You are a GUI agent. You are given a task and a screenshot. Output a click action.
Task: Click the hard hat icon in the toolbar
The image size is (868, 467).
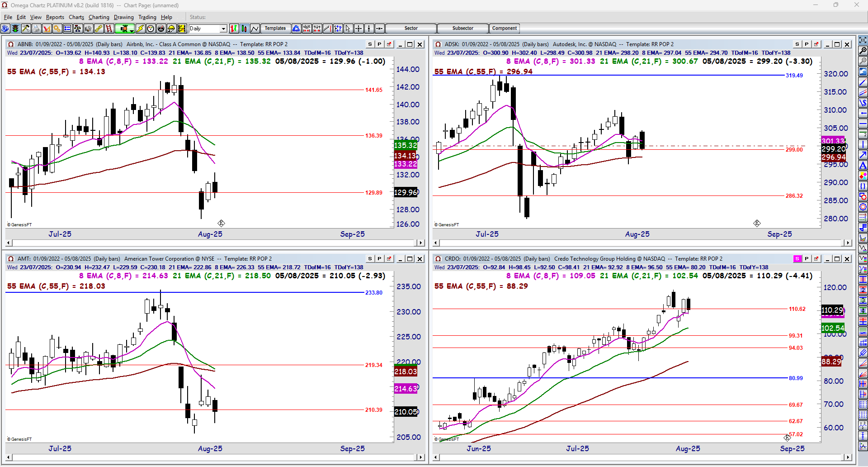pos(171,29)
